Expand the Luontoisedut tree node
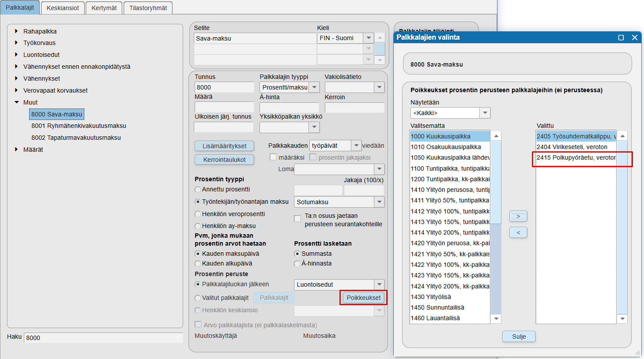 click(x=16, y=55)
